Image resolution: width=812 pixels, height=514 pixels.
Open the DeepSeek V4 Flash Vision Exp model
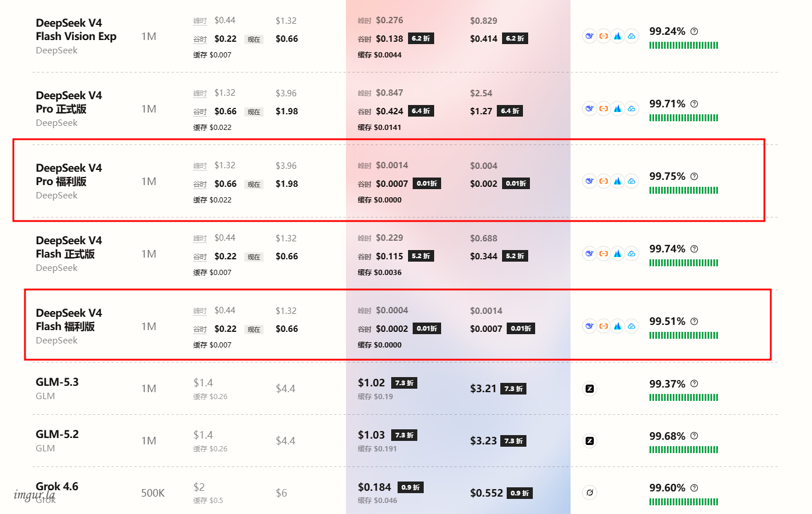point(76,30)
